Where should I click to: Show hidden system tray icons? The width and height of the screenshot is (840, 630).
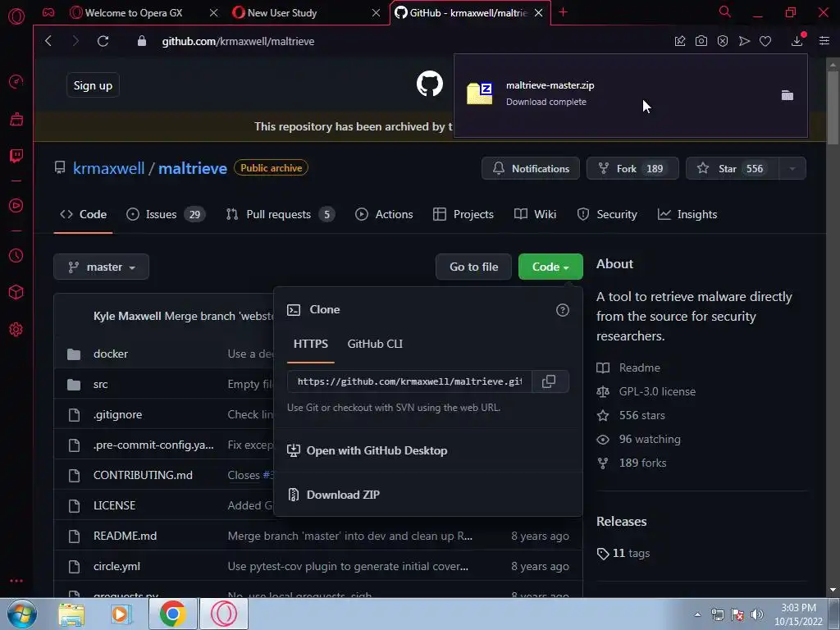(697, 614)
